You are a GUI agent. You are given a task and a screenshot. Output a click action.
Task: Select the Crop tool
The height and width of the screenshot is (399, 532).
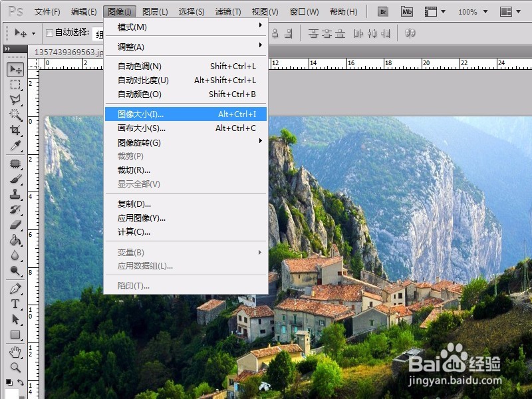point(15,130)
